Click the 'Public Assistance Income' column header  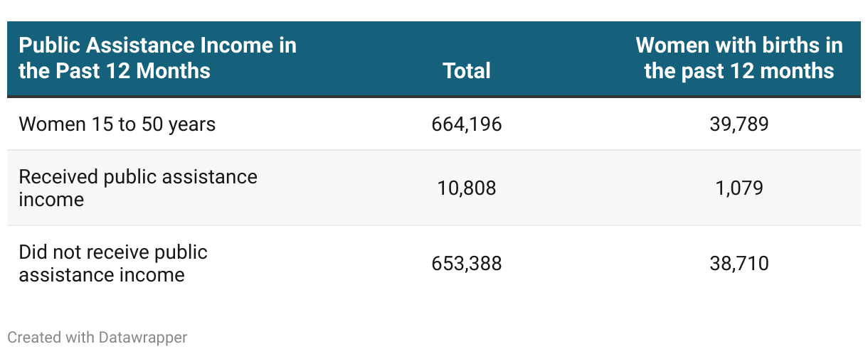click(x=157, y=58)
